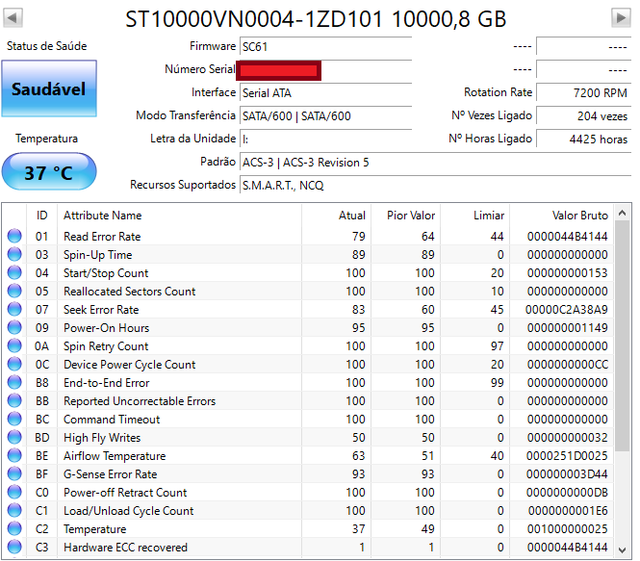The image size is (640, 561).
Task: Click the redacted Número Serial field
Action: point(279,70)
